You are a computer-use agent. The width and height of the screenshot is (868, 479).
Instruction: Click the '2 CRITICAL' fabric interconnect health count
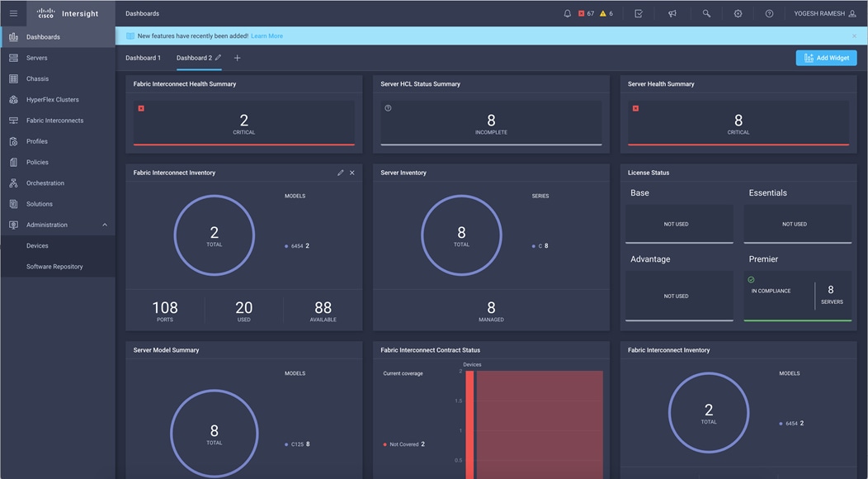pos(244,124)
